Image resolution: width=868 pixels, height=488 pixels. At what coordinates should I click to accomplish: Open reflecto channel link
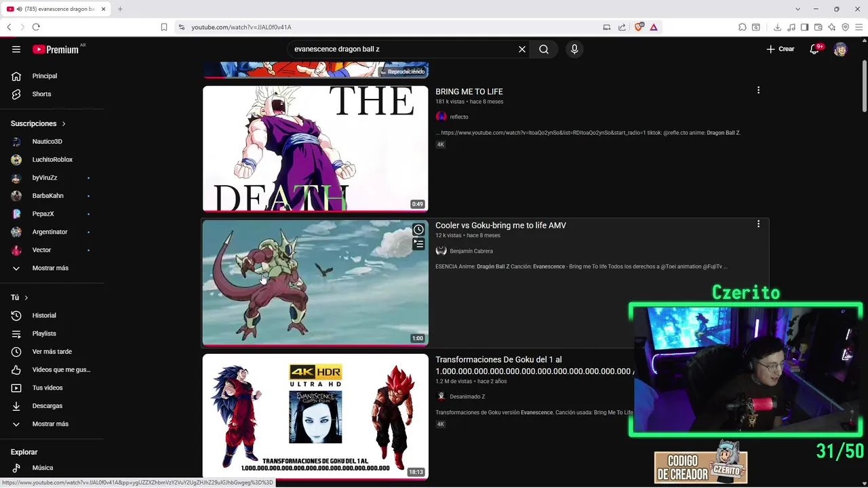459,117
